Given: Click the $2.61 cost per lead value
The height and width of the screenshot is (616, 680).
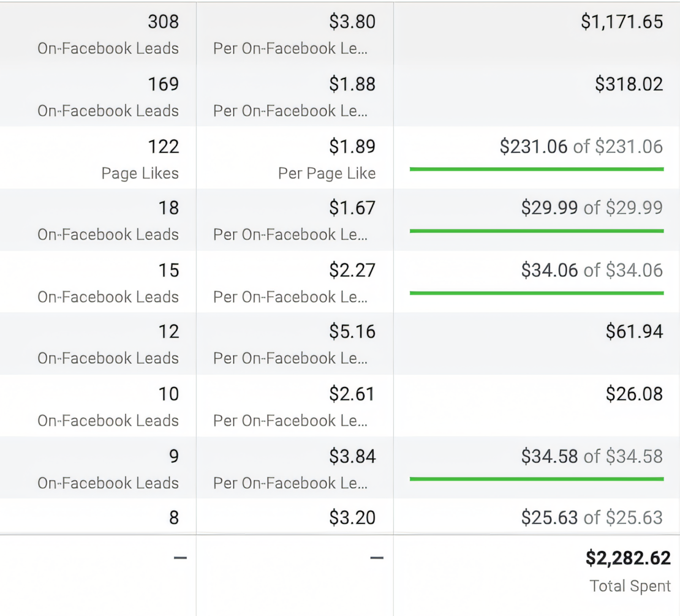Looking at the screenshot, I should click(x=352, y=394).
